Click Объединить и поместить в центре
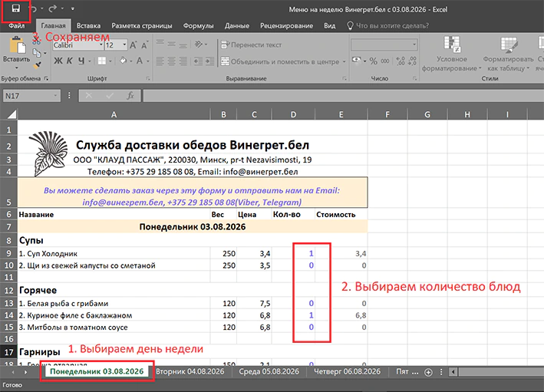The height and width of the screenshot is (392, 544). coord(280,61)
